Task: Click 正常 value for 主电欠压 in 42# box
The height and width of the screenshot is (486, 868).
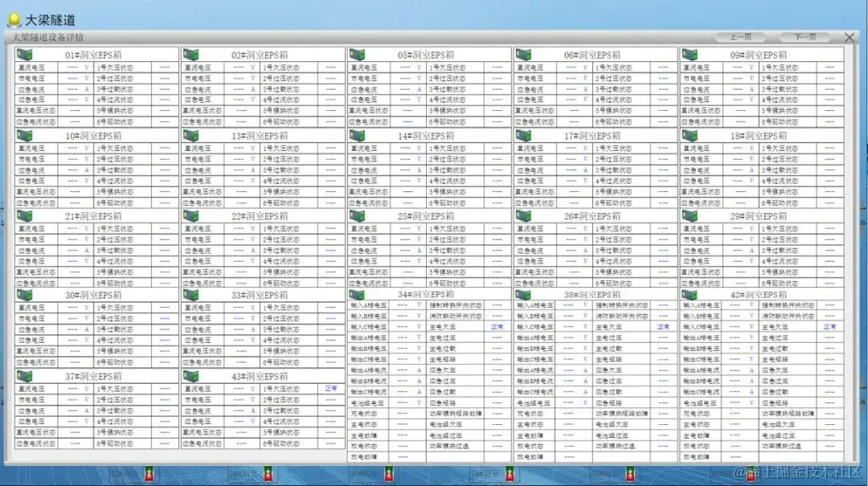Action: click(x=829, y=327)
